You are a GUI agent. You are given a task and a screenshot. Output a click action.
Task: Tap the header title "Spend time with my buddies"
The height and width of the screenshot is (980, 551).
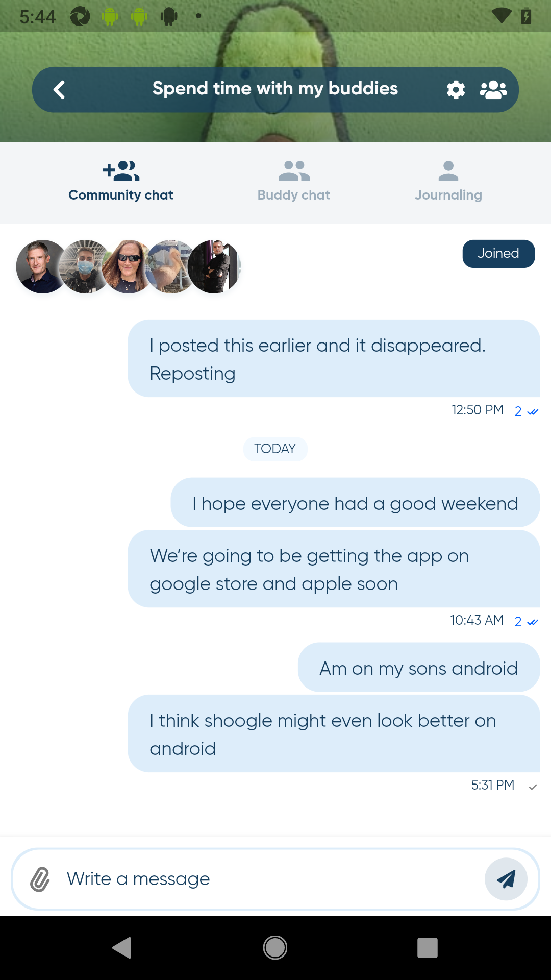tap(275, 89)
